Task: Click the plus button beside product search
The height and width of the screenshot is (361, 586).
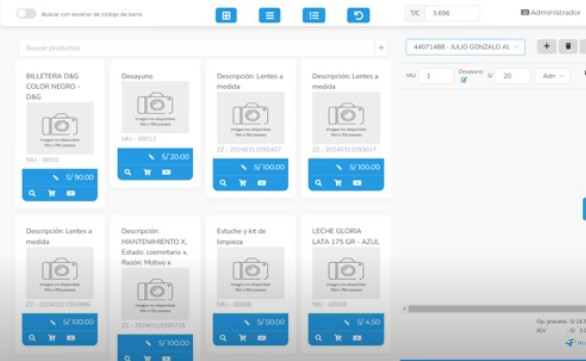Action: click(x=381, y=48)
